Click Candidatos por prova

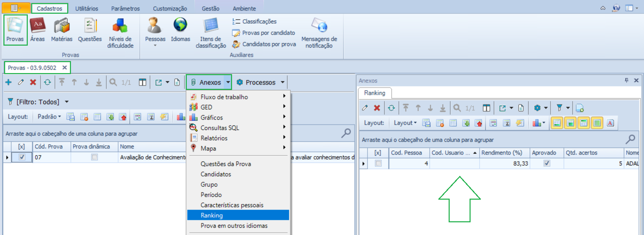pyautogui.click(x=264, y=44)
